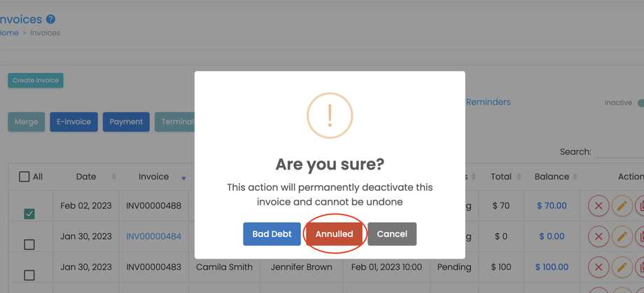Click the orange exclamation warning icon
The width and height of the screenshot is (644, 293).
pos(330,116)
